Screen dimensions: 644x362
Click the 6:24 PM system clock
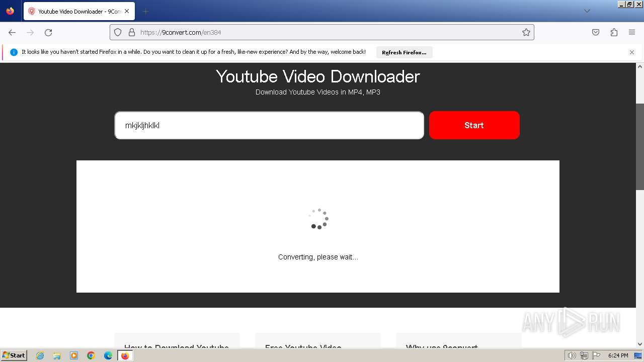[x=618, y=355]
